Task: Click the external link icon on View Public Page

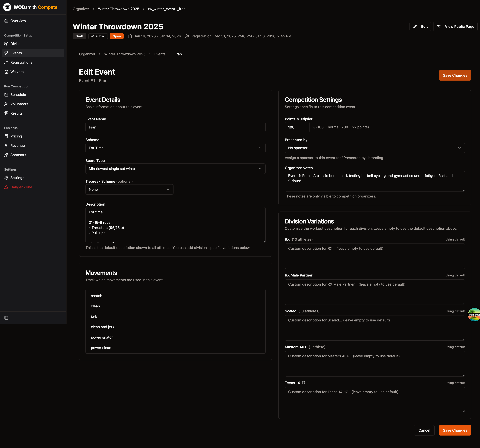Action: (x=439, y=27)
